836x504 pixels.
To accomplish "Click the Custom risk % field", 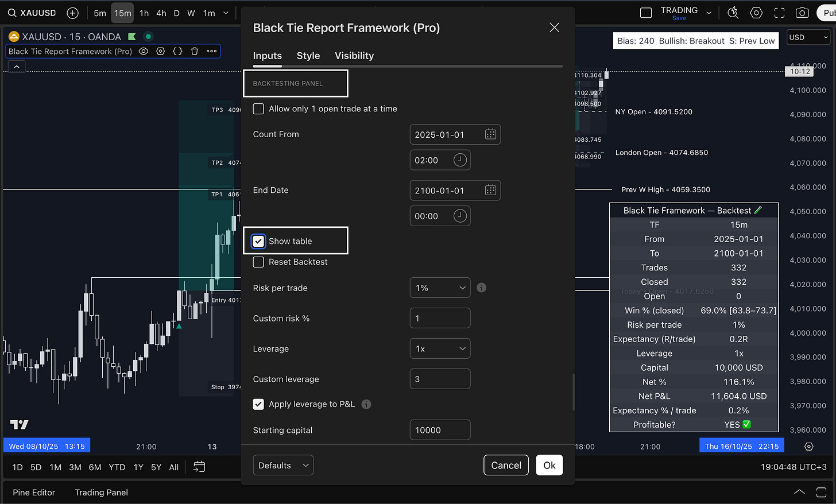I will pyautogui.click(x=440, y=318).
